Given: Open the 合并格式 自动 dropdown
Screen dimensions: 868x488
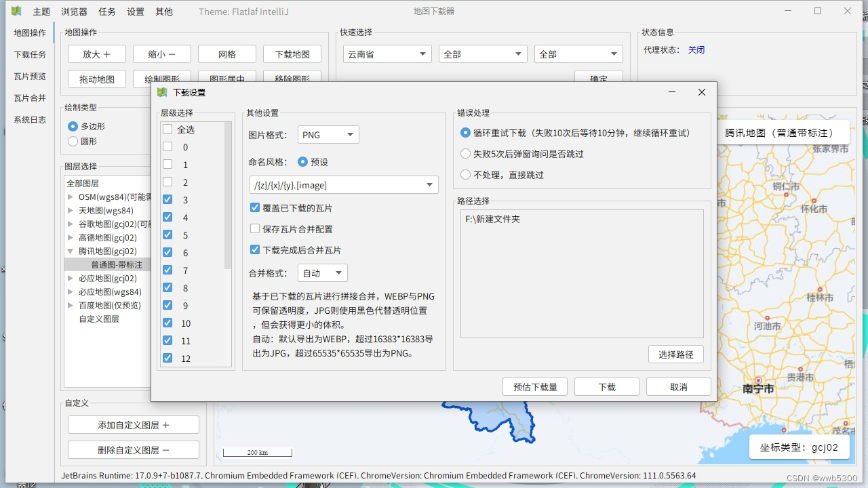Looking at the screenshot, I should (323, 273).
